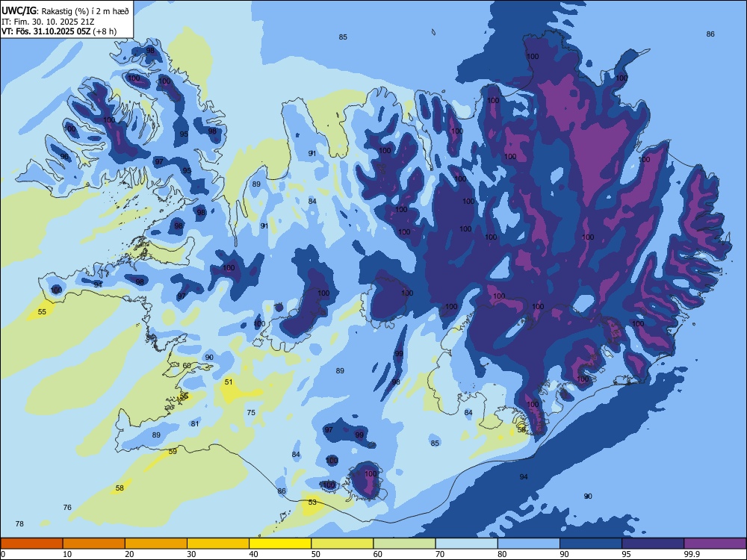Choose the dark blue 90–95 legend swatch
The height and width of the screenshot is (560, 747).
click(591, 544)
